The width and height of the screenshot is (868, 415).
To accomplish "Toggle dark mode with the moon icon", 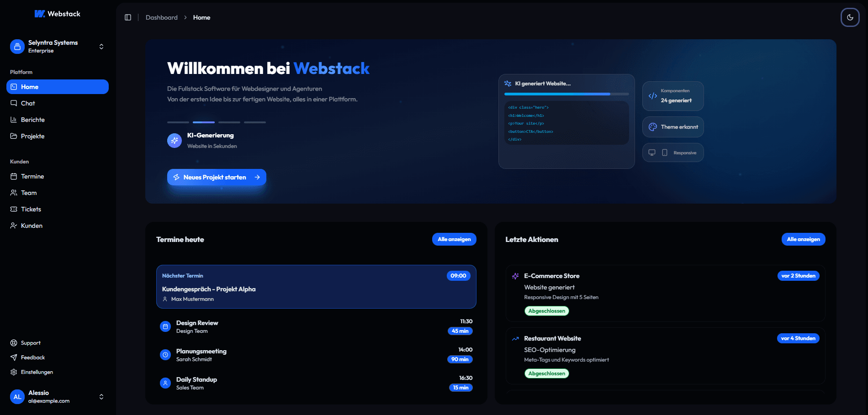I will coord(850,17).
